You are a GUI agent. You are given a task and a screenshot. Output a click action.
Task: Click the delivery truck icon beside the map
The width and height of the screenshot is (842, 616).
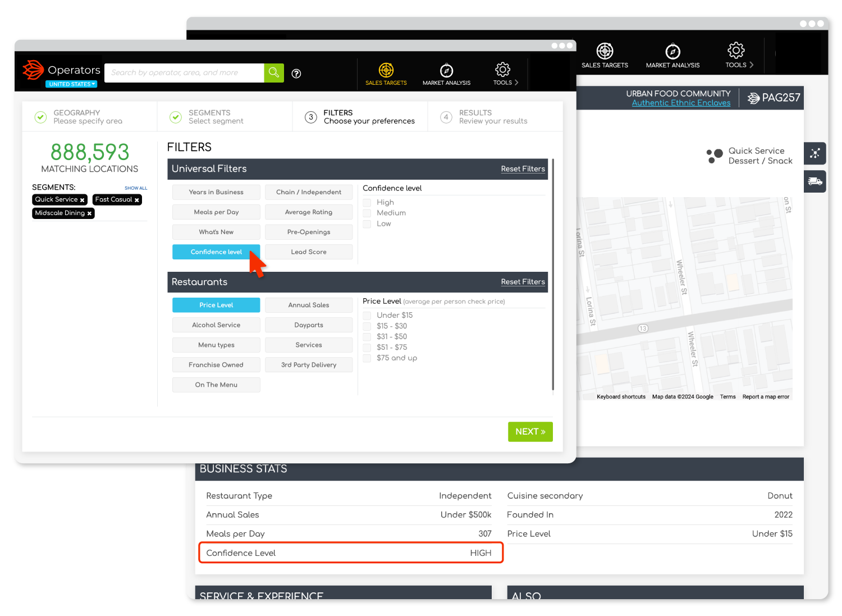tap(814, 181)
